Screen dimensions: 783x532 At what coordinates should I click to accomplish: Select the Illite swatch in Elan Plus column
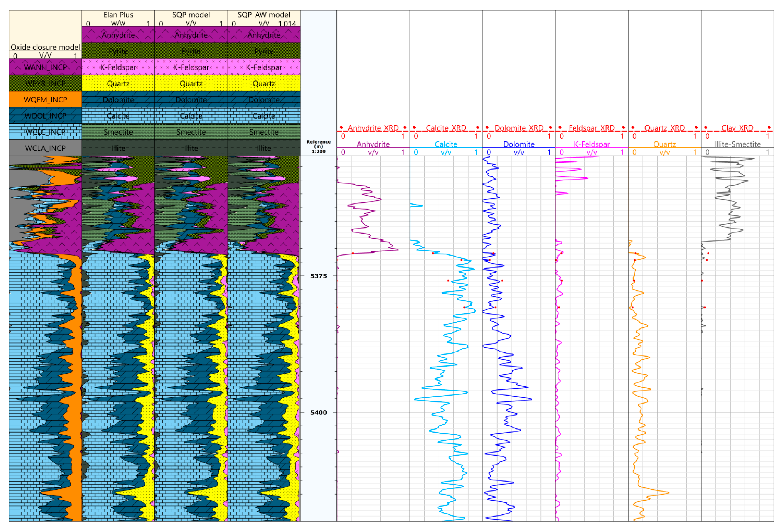coord(118,148)
